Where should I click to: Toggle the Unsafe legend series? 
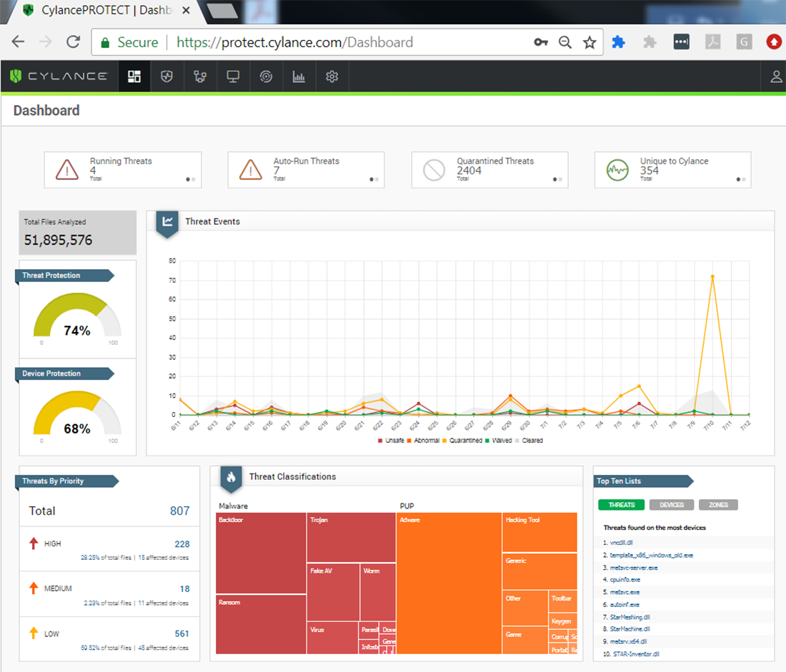point(391,441)
